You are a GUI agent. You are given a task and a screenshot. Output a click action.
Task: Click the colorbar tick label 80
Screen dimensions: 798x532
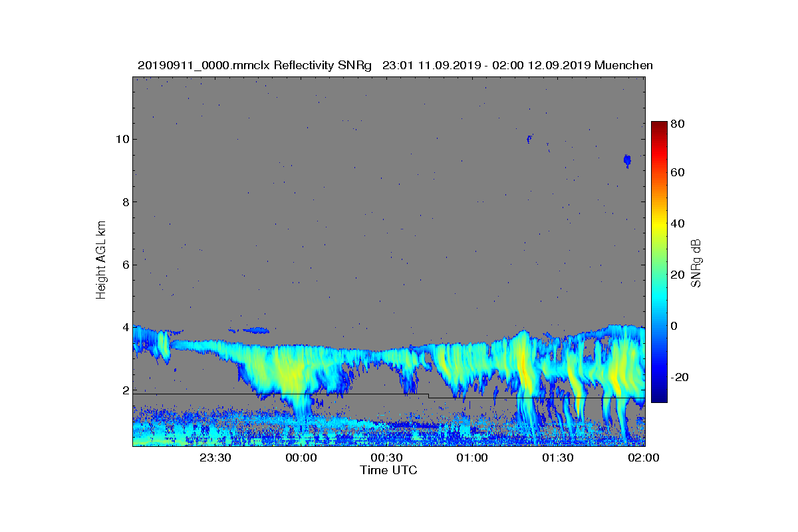(x=678, y=123)
